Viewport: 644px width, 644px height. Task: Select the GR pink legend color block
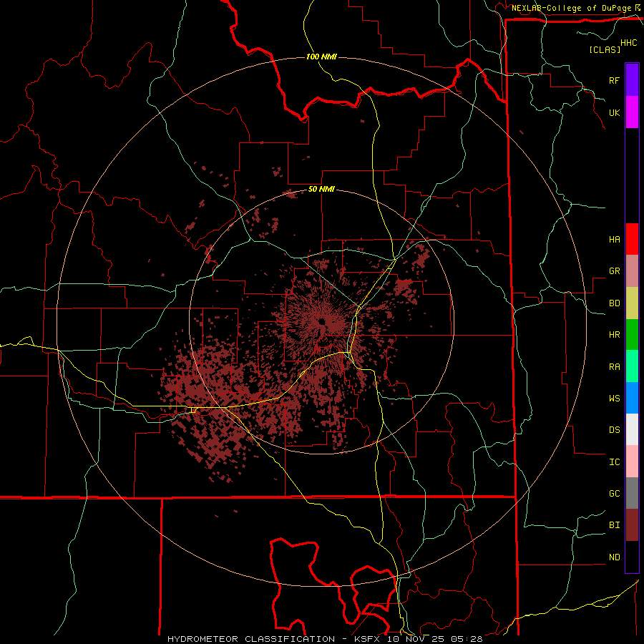coord(632,271)
